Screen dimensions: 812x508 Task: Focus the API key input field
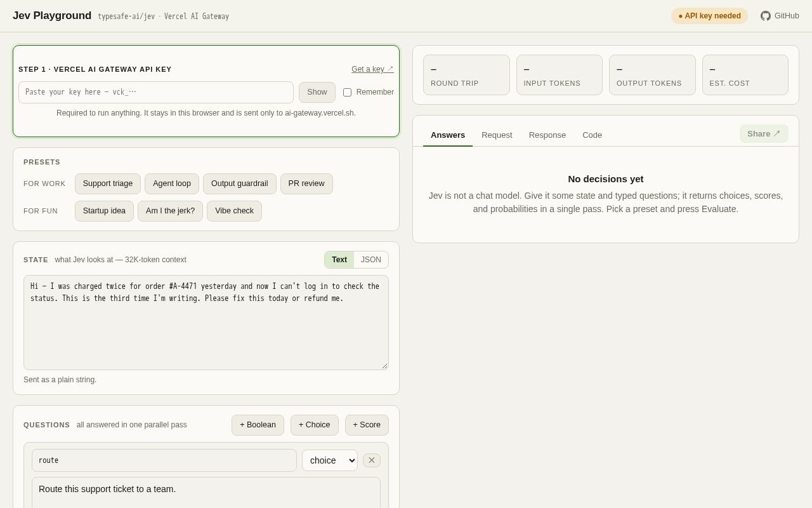coord(156,92)
